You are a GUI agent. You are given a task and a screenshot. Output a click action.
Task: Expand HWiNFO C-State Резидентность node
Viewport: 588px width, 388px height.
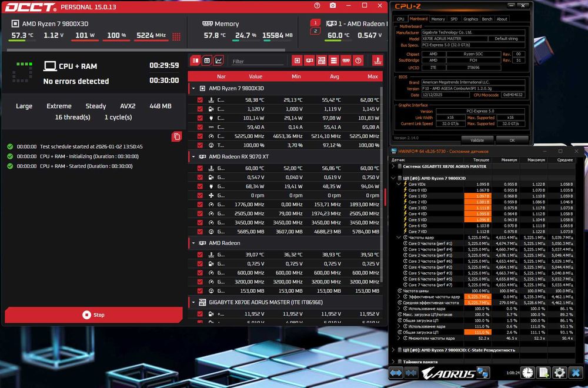393,350
